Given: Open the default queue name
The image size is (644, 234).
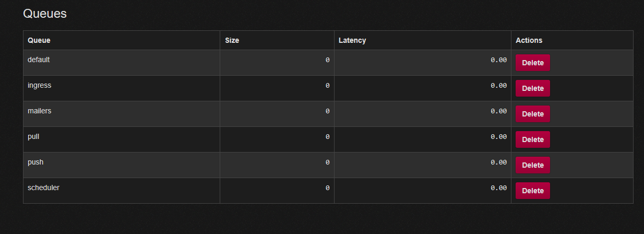Looking at the screenshot, I should (x=39, y=60).
